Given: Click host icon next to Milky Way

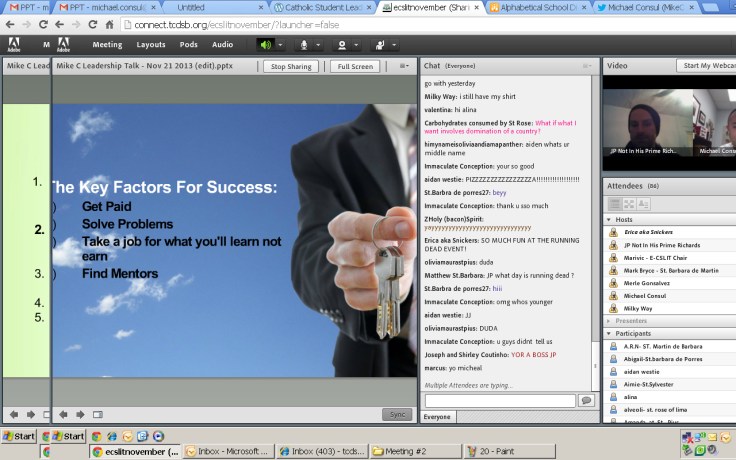Looking at the screenshot, I should [613, 308].
